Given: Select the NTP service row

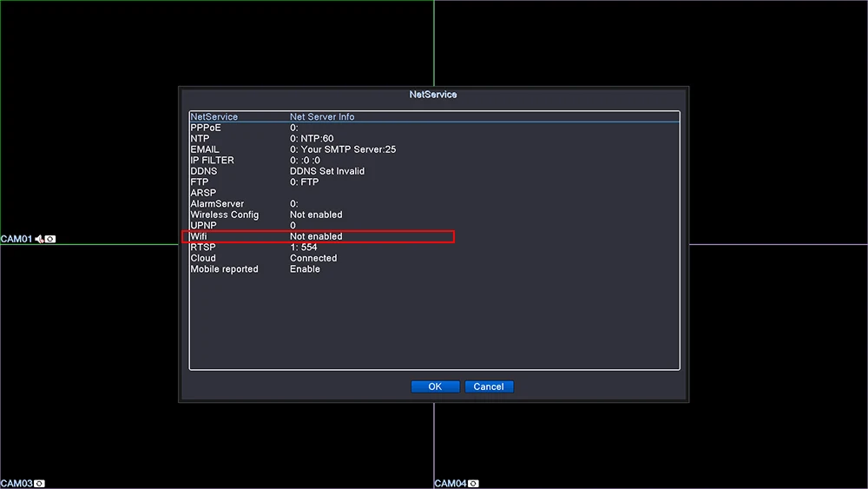Looking at the screenshot, I should click(x=435, y=138).
